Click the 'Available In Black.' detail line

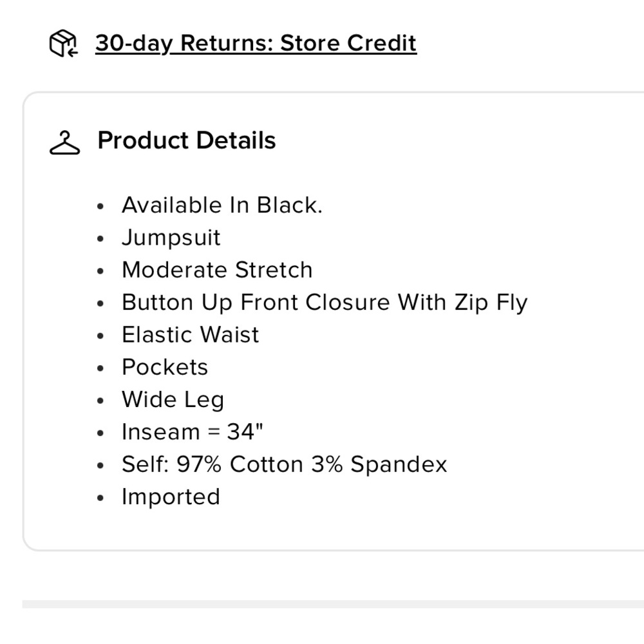tap(222, 205)
